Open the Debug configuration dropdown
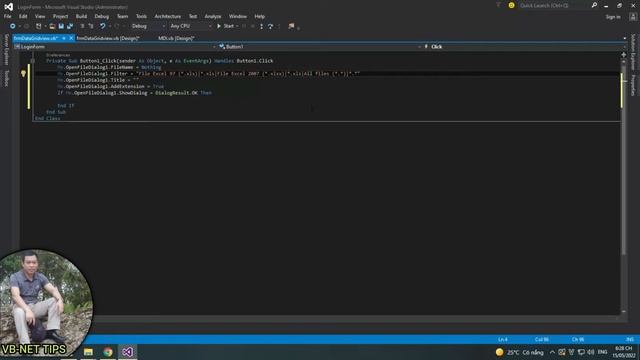 coord(148,26)
